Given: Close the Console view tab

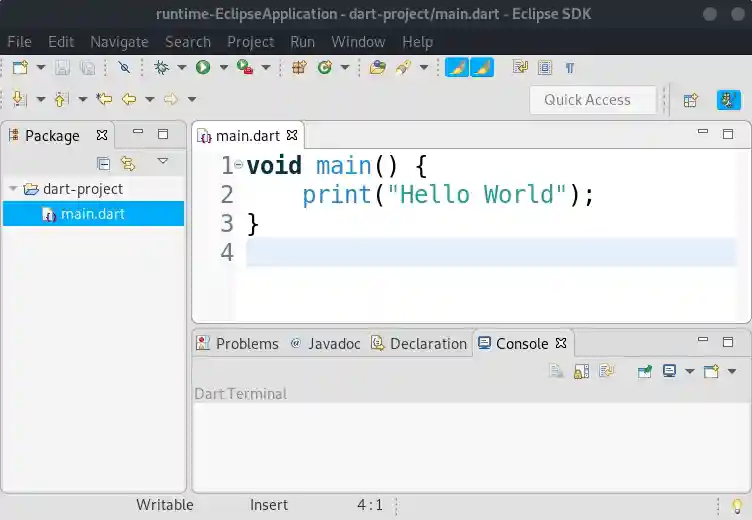Looking at the screenshot, I should [561, 343].
